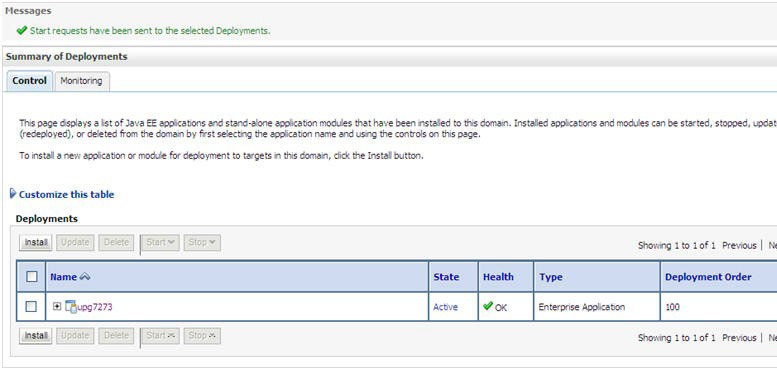This screenshot has width=777, height=368.
Task: Open the top Start dropdown button
Action: (160, 243)
